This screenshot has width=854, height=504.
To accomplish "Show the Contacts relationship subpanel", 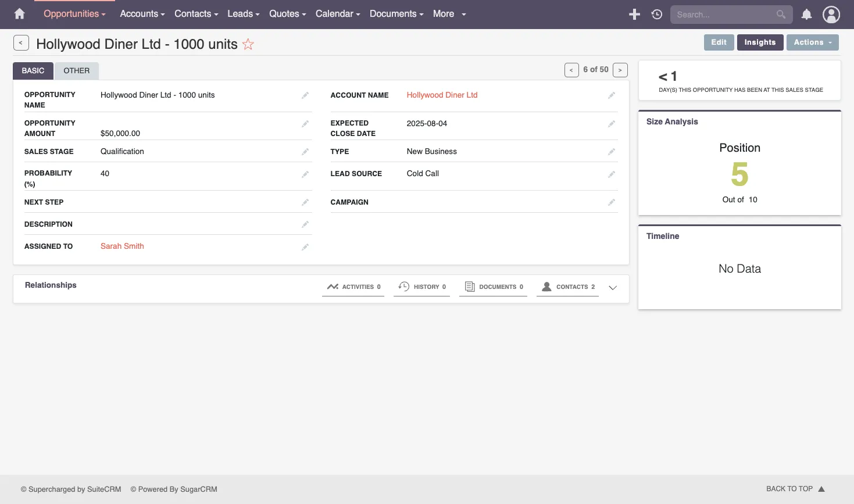I will (567, 287).
